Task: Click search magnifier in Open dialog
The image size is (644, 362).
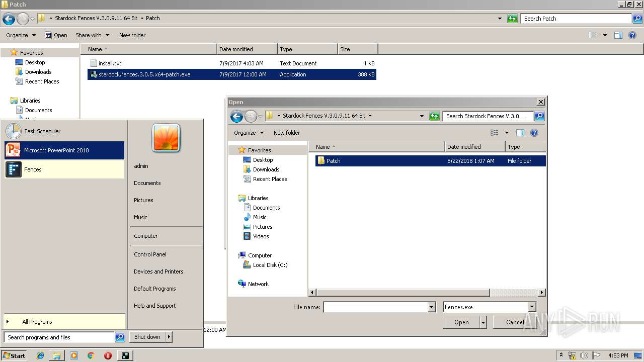Action: 539,116
